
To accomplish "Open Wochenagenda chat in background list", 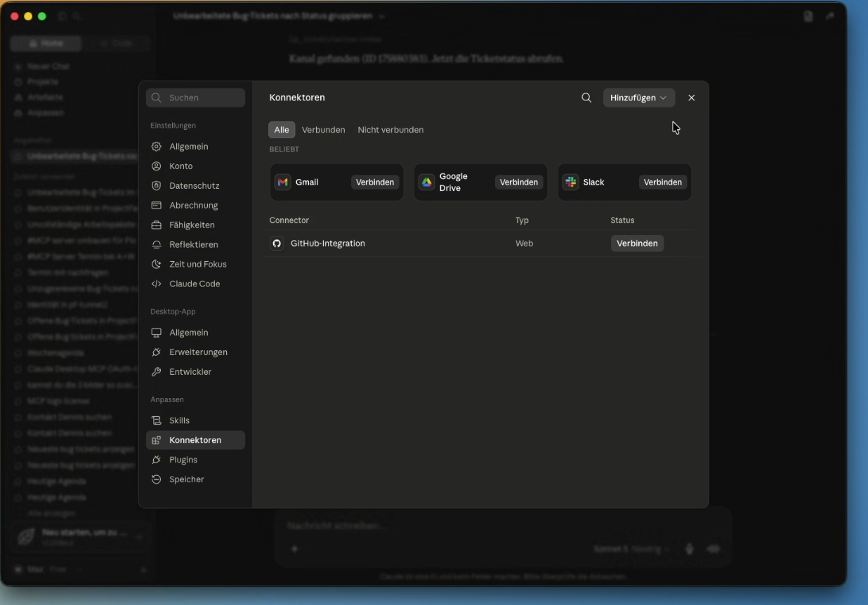I will coord(56,353).
